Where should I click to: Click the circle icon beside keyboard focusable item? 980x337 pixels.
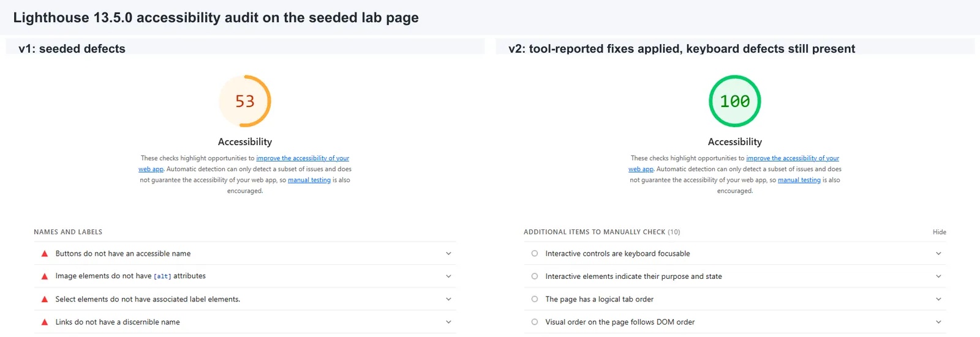pyautogui.click(x=535, y=253)
